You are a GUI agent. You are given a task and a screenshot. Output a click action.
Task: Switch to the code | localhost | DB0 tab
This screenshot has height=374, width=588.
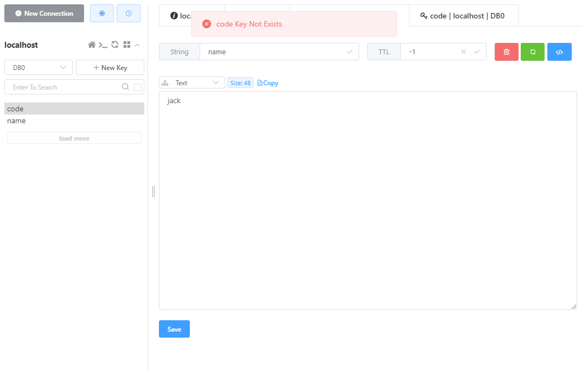tap(463, 16)
